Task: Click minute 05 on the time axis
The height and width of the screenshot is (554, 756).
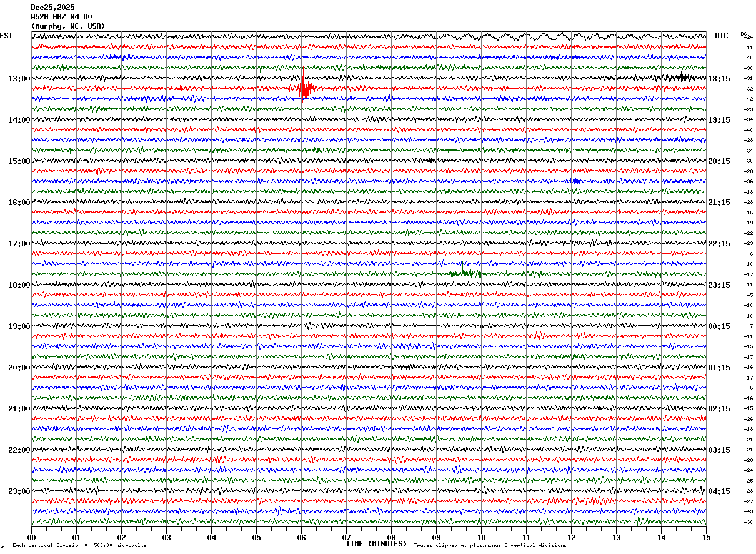Action: coord(256,537)
